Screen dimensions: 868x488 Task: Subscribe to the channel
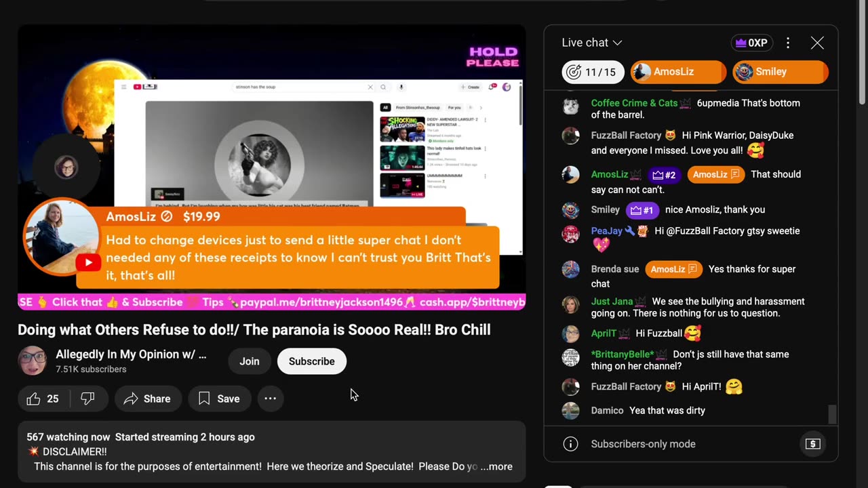[311, 361]
